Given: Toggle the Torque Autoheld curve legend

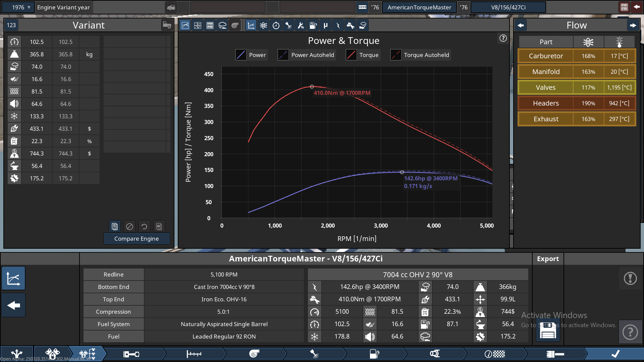Looking at the screenshot, I should 421,55.
